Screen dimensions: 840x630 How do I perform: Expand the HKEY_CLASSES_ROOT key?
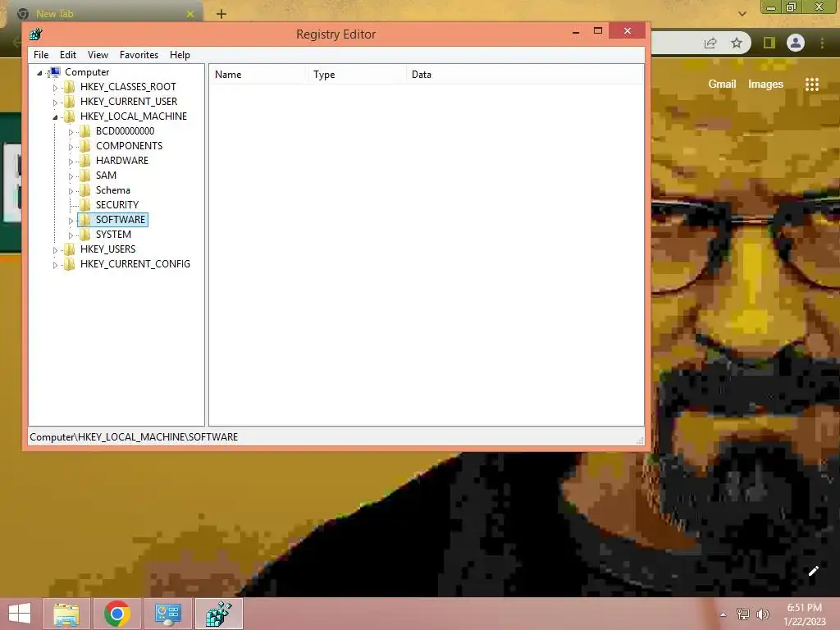tap(55, 87)
